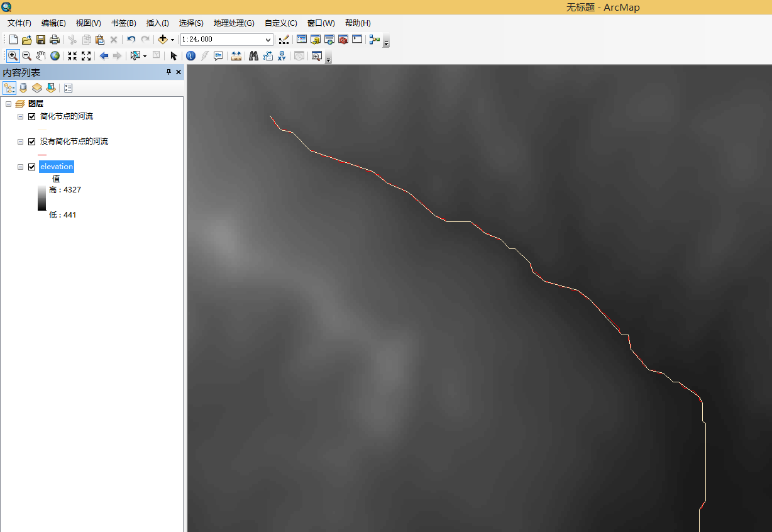Uncheck the 没有简化节点的河流 layer visibility
The width and height of the screenshot is (772, 532).
coord(32,141)
